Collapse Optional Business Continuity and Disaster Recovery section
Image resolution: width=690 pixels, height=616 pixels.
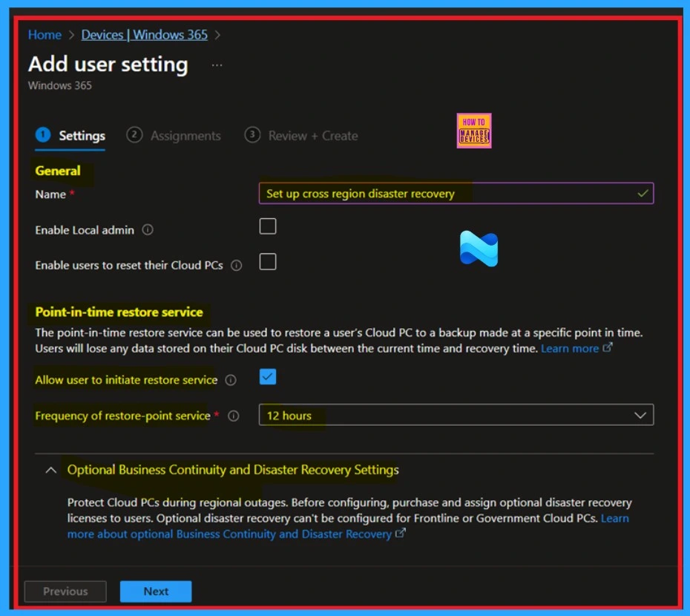coord(51,471)
